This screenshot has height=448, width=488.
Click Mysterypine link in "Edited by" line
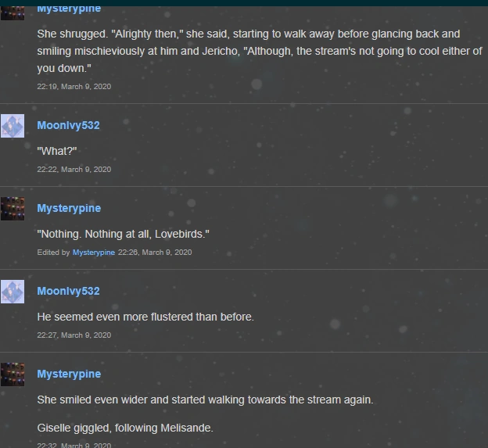(94, 253)
